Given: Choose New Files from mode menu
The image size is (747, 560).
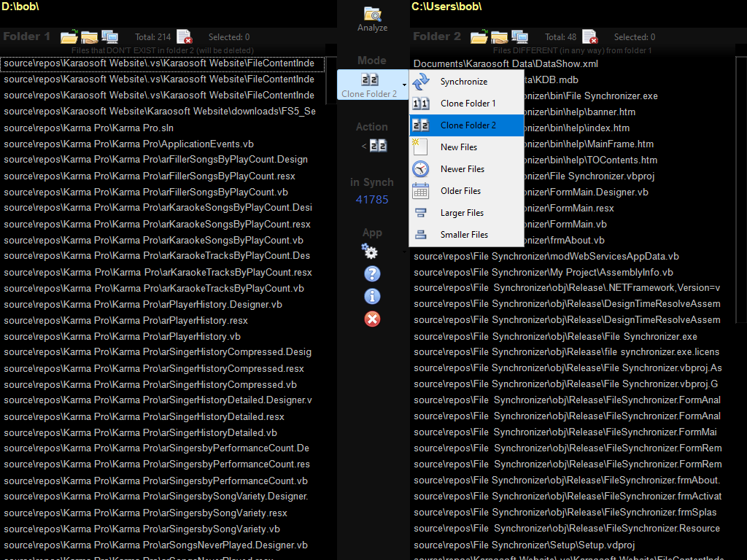Looking at the screenshot, I should pos(466,147).
